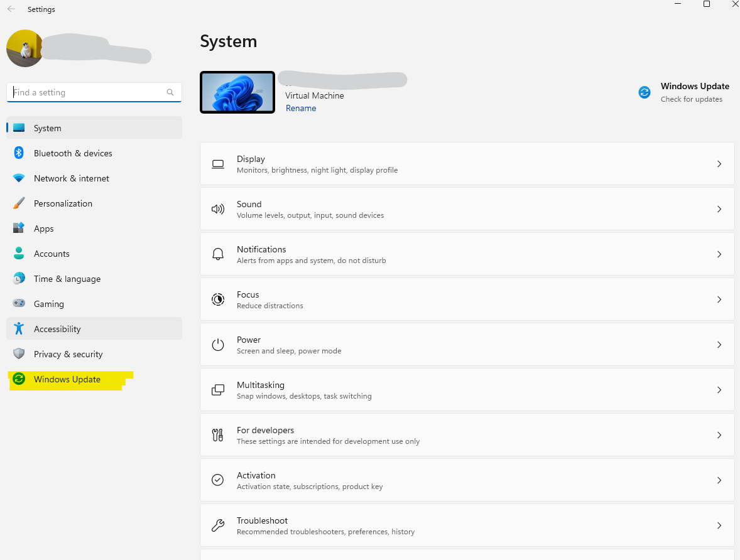Click the System monitor icon in sidebar
The width and height of the screenshot is (740, 560).
point(19,128)
